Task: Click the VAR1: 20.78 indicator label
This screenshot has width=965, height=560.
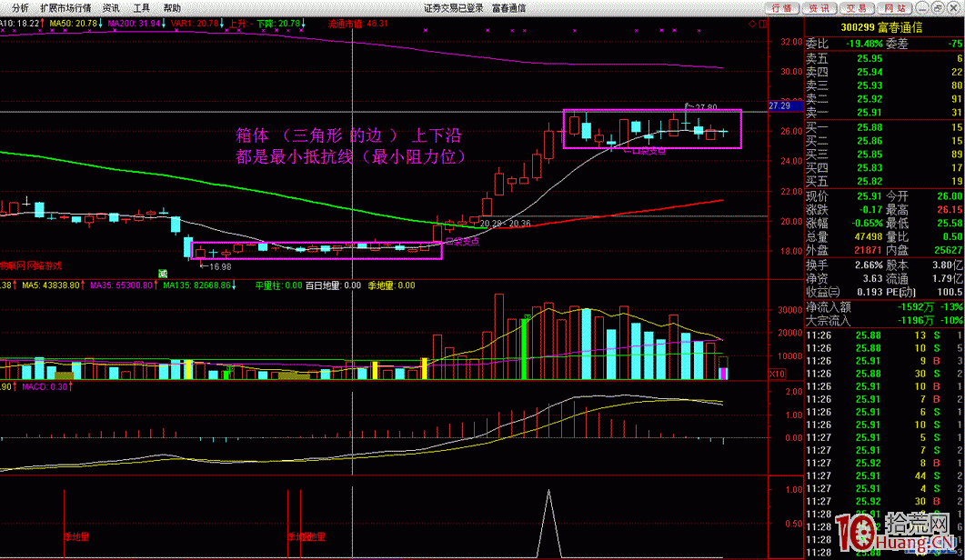Action: tap(197, 24)
